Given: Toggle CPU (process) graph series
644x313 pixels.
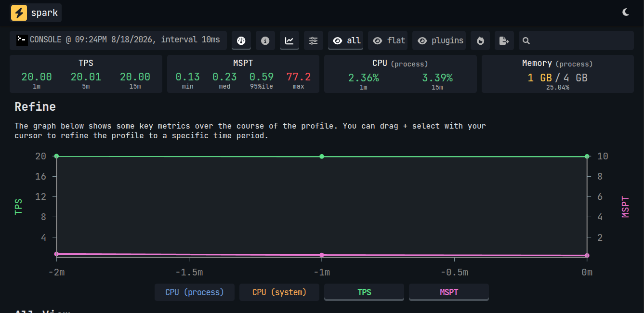Looking at the screenshot, I should (195, 292).
